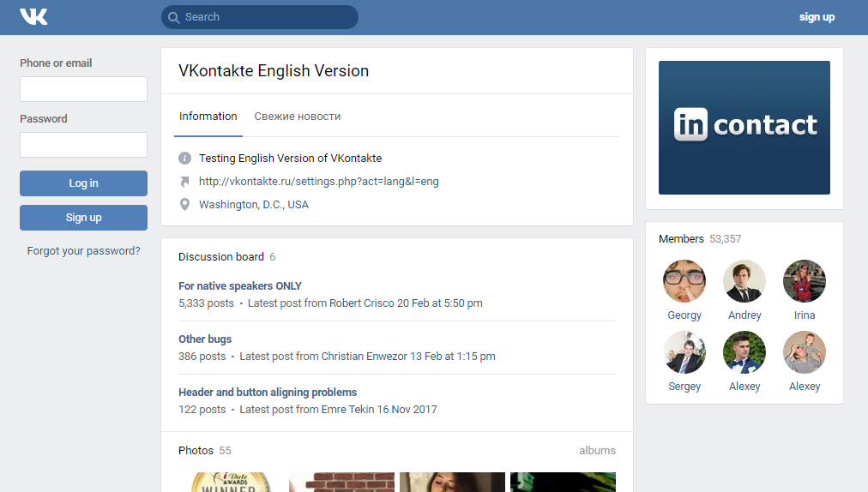Click the 386 posts count text
The image size is (868, 492).
coord(202,357)
